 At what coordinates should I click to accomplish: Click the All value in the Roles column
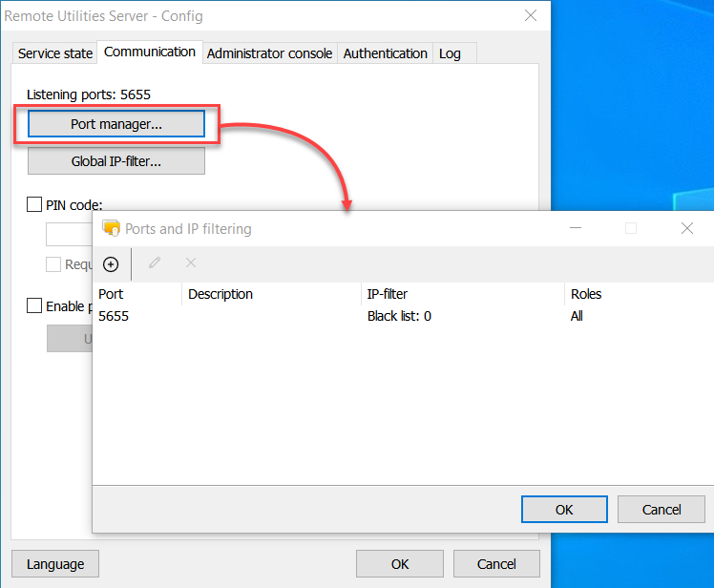577,316
